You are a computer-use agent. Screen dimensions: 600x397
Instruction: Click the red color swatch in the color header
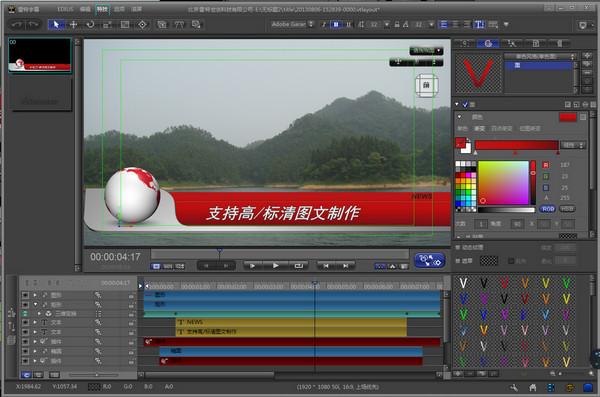(x=568, y=117)
